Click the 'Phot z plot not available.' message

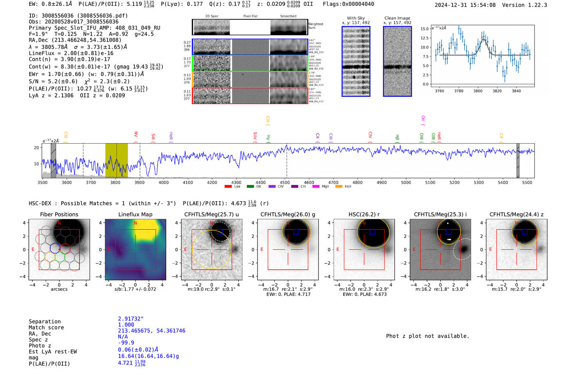(427, 336)
